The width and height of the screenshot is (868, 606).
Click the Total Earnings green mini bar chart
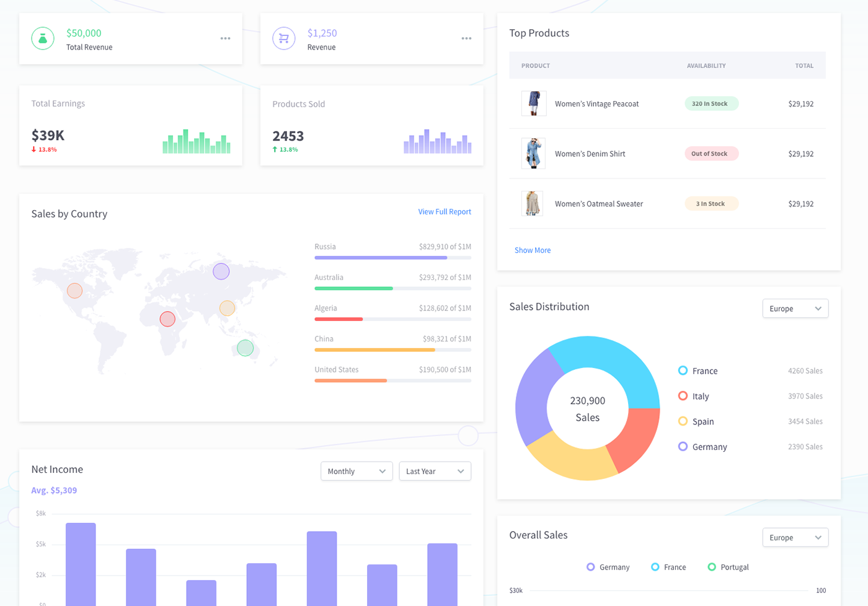(197, 141)
